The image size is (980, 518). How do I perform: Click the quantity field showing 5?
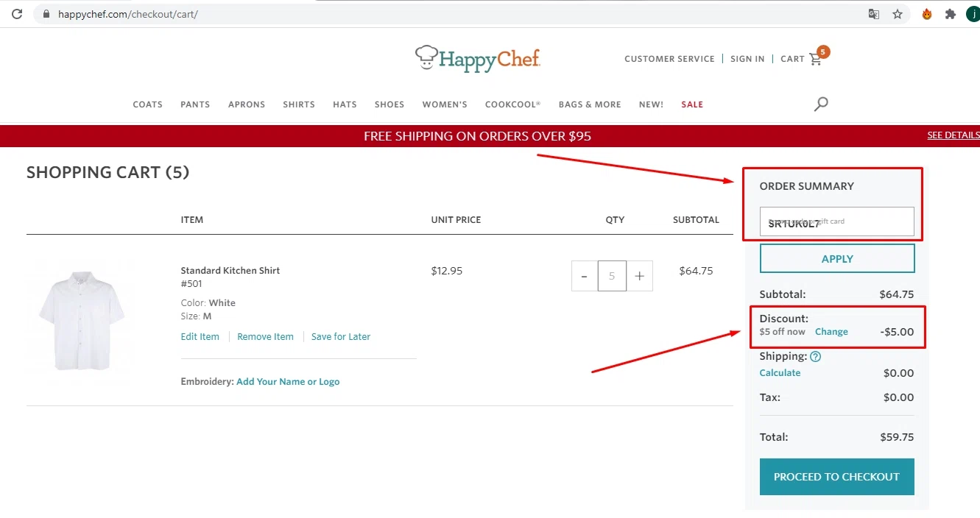(612, 276)
